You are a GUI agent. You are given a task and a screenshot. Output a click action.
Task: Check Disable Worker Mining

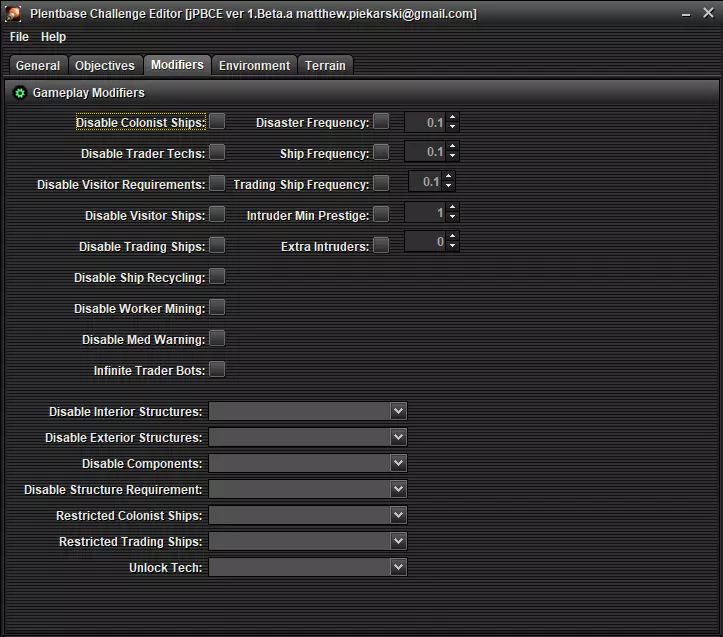coord(217,307)
